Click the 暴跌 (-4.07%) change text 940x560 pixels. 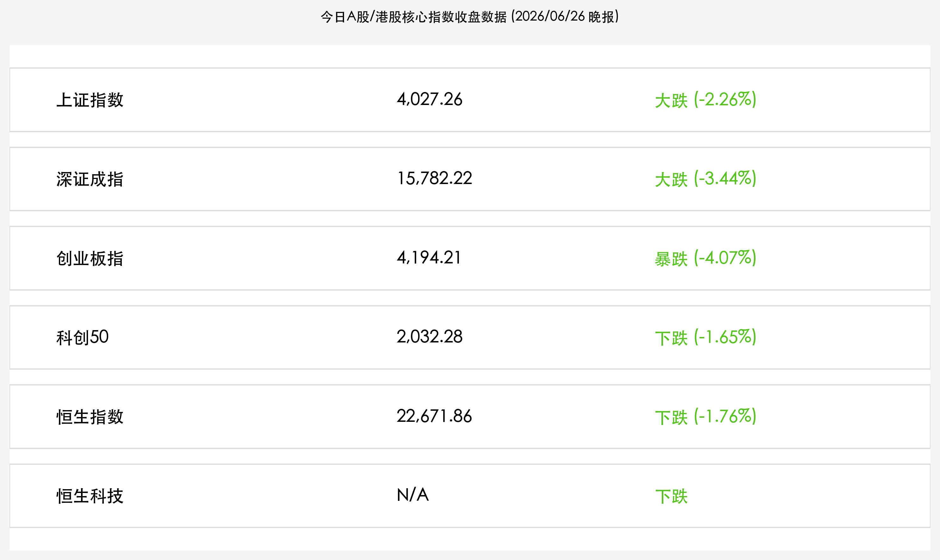pyautogui.click(x=705, y=258)
